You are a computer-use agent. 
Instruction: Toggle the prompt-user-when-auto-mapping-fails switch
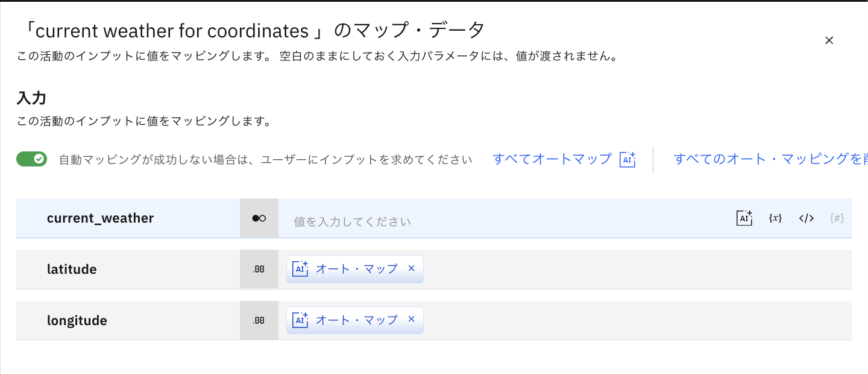31,159
